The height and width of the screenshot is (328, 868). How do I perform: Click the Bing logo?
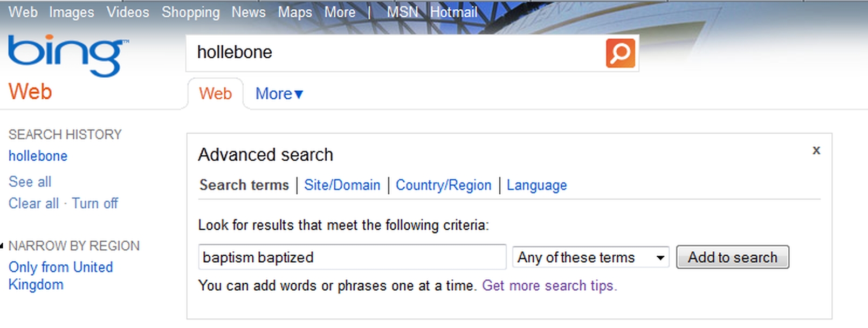68,55
